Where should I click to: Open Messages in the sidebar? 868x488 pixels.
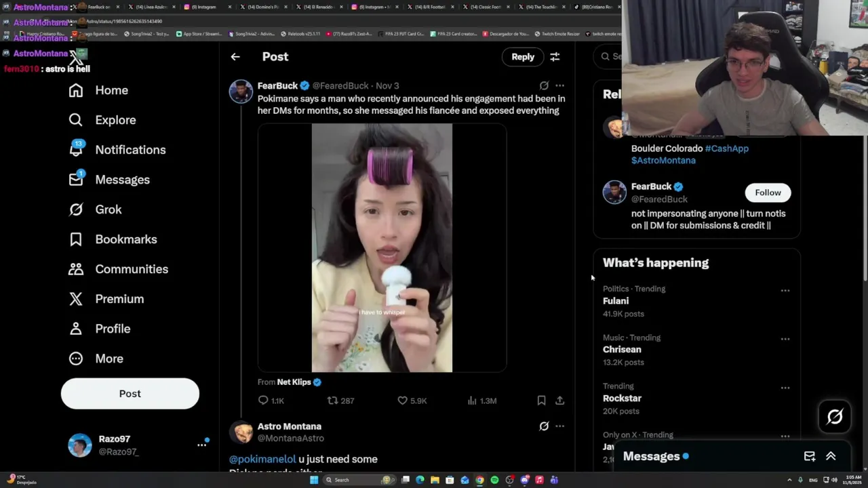(x=109, y=179)
